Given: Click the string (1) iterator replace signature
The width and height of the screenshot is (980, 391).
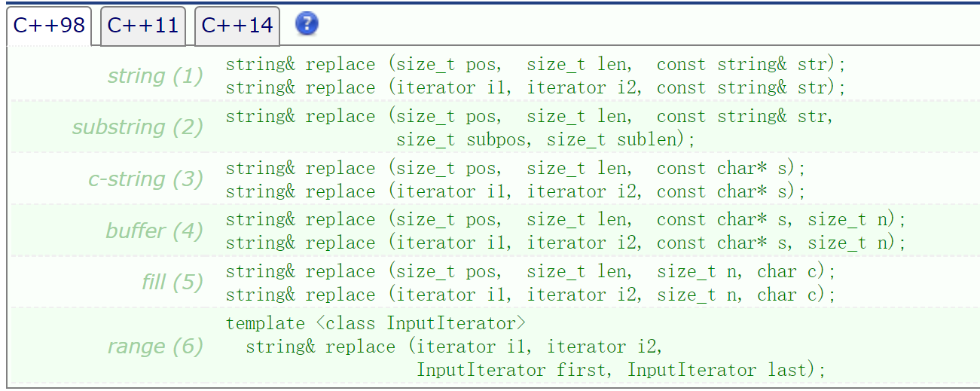Looking at the screenshot, I should pyautogui.click(x=536, y=88).
